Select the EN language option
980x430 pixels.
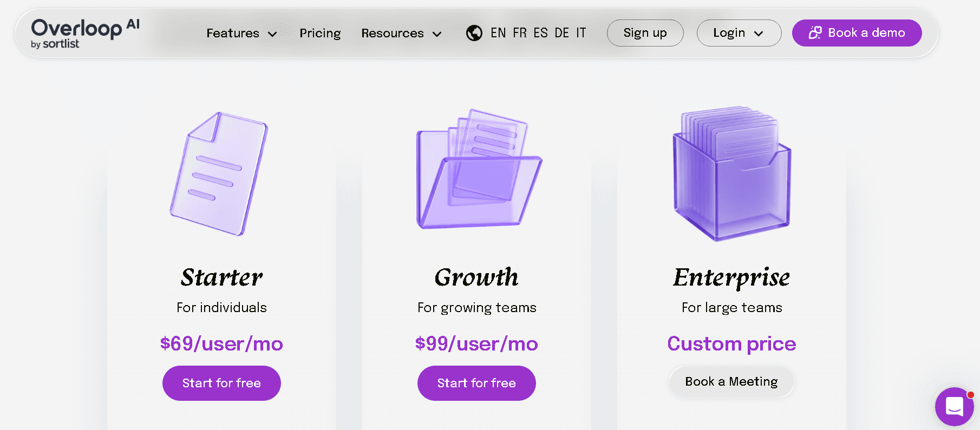[498, 33]
